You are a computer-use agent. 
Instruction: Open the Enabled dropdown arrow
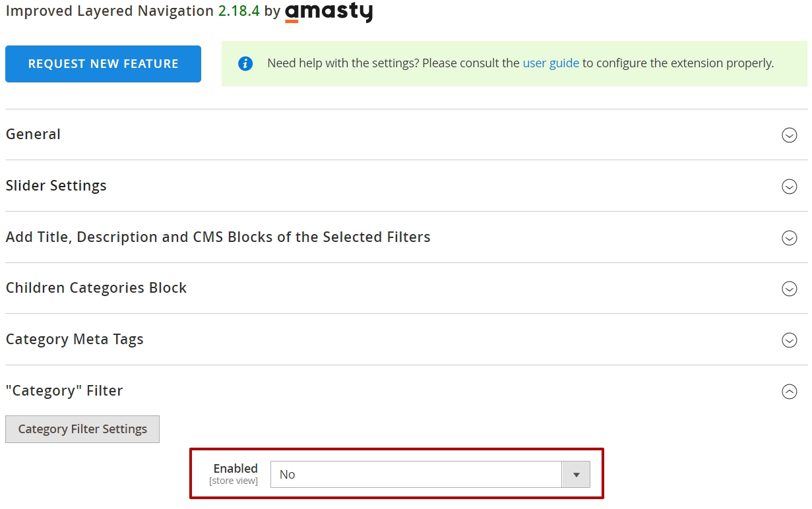tap(576, 475)
